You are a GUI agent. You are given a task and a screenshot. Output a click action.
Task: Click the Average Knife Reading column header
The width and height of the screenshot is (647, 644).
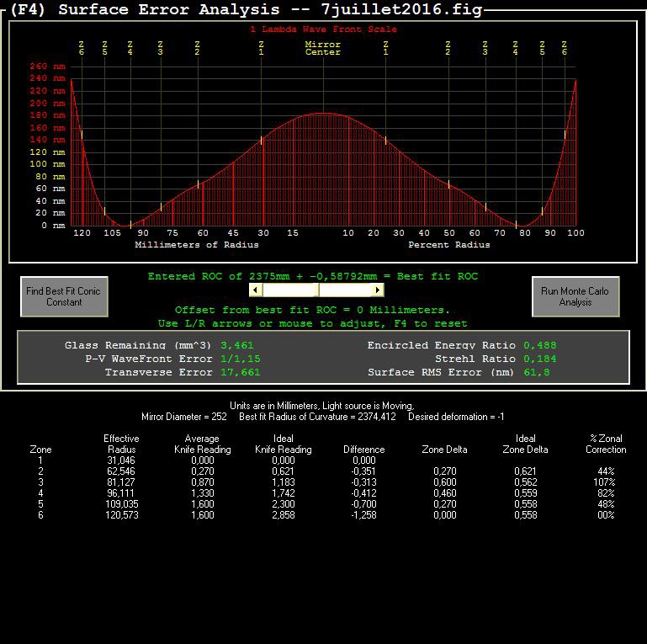pos(203,444)
